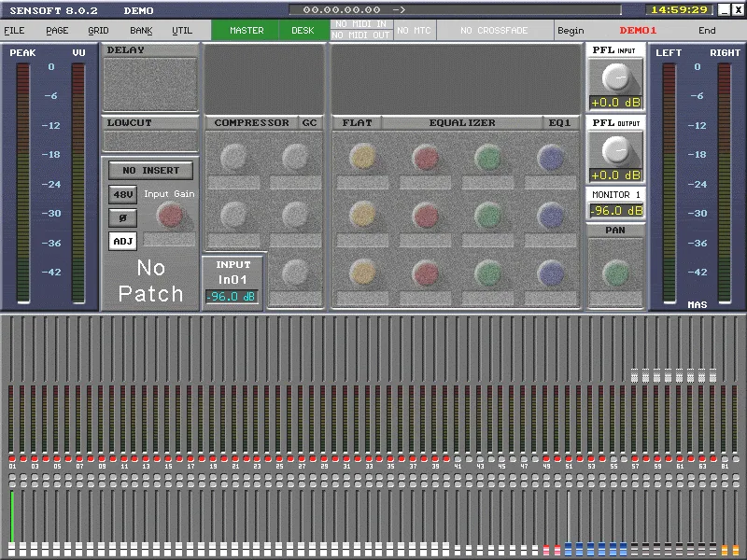Click the red button above channel 01
The width and height of the screenshot is (747, 560).
(x=12, y=458)
